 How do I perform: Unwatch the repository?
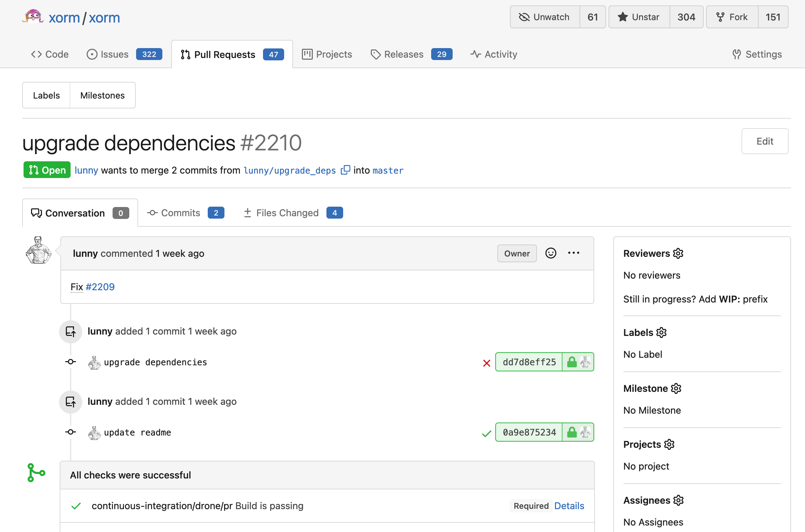(x=544, y=17)
